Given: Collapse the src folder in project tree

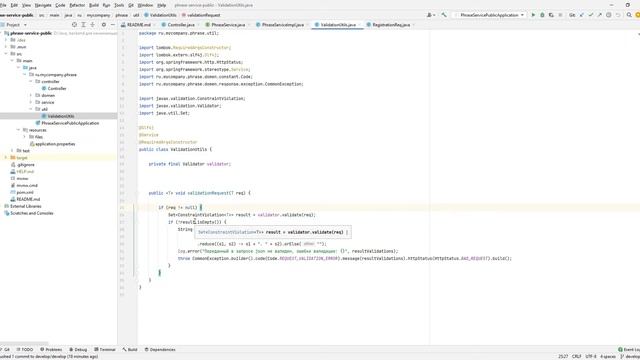Looking at the screenshot, I should click(6, 54).
